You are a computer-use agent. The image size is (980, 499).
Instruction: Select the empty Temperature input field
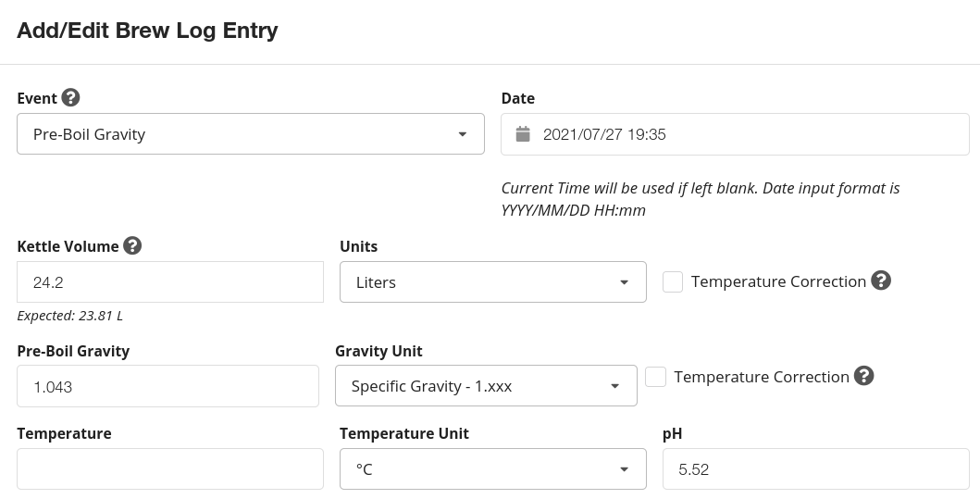point(170,469)
